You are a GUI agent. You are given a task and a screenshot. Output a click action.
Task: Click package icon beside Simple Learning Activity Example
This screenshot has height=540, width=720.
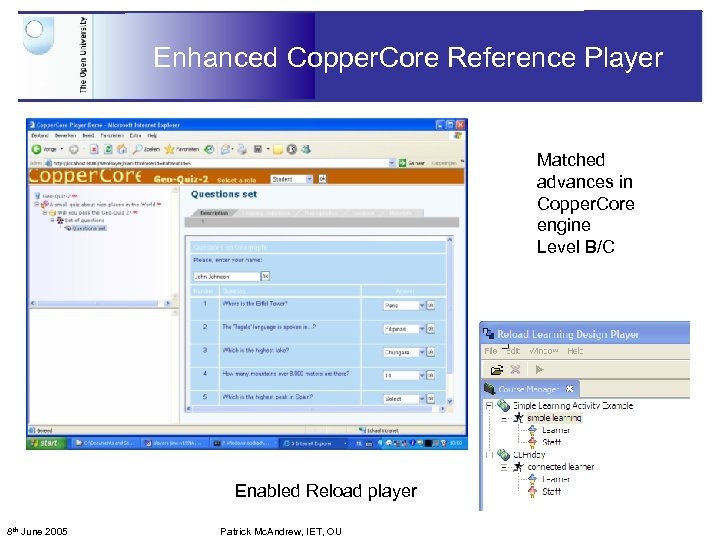[503, 405]
